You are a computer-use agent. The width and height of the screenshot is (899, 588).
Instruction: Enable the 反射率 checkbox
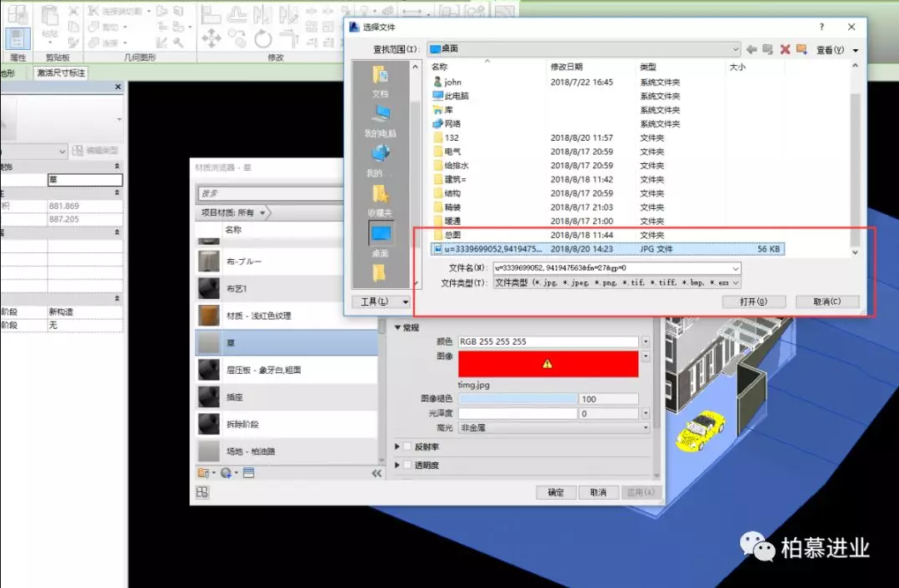tap(407, 446)
